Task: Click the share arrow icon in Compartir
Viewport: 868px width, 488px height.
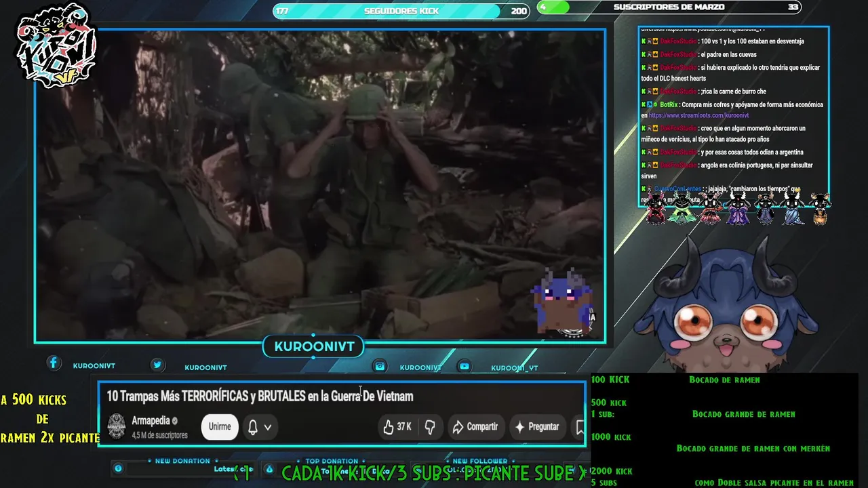Action: tap(458, 427)
